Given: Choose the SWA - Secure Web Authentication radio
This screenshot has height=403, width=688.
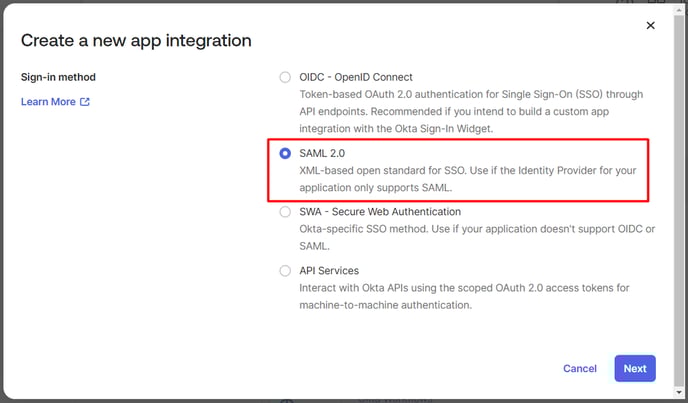Looking at the screenshot, I should [285, 212].
